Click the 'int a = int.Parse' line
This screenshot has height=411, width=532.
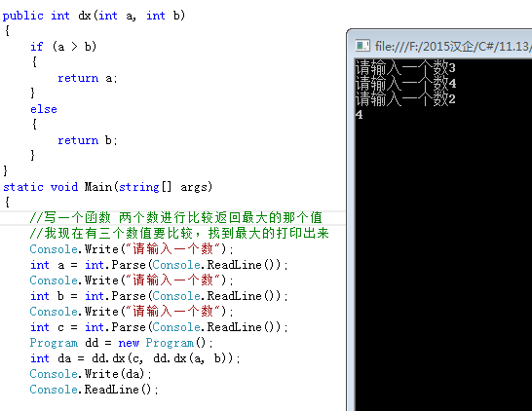click(159, 265)
